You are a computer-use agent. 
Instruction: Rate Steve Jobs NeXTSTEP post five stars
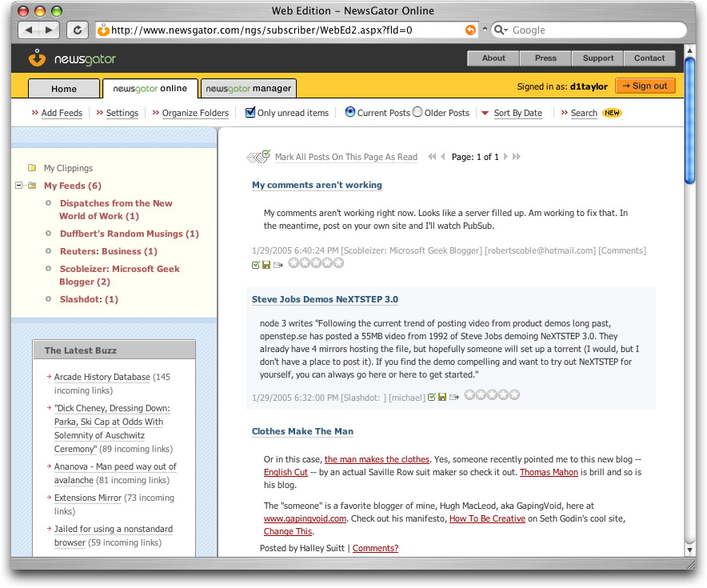coord(514,394)
